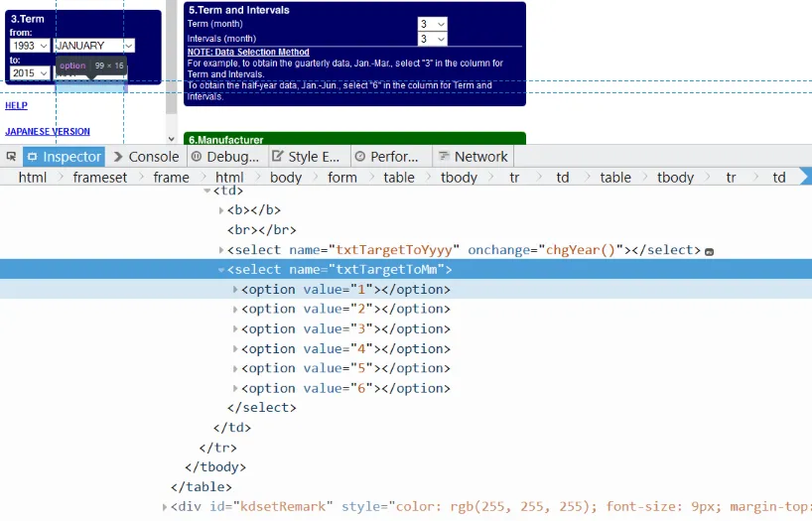
Task: Open the to-year 2015 dropdown
Action: tap(30, 73)
